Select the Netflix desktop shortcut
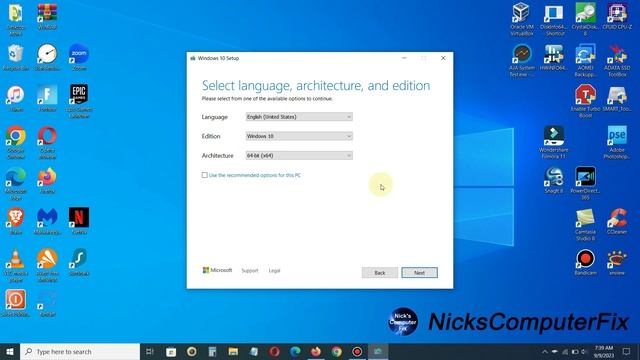Image resolution: width=640 pixels, height=360 pixels. (x=79, y=221)
